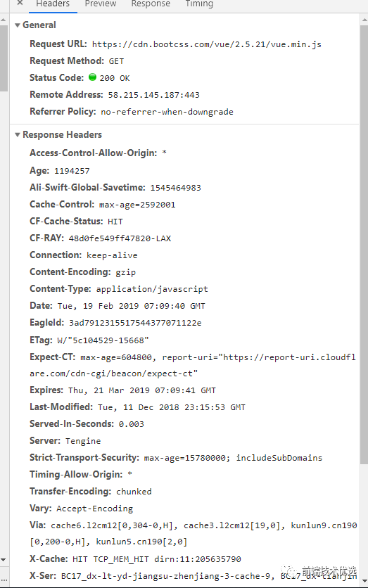This screenshot has width=368, height=588.
Task: Select the Timing-Allow-Origin header row
Action: click(x=81, y=475)
